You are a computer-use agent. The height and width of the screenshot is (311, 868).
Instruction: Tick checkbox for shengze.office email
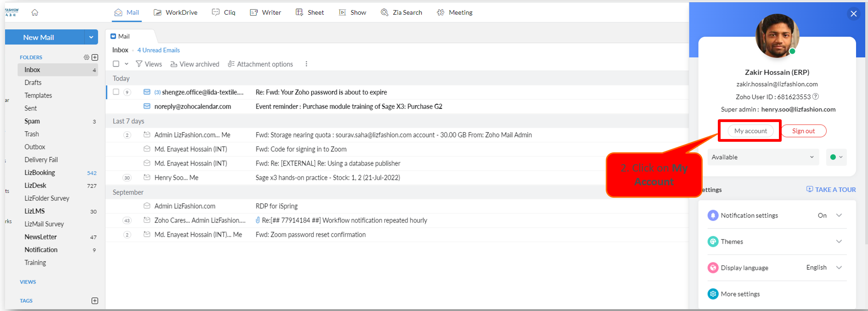(116, 92)
